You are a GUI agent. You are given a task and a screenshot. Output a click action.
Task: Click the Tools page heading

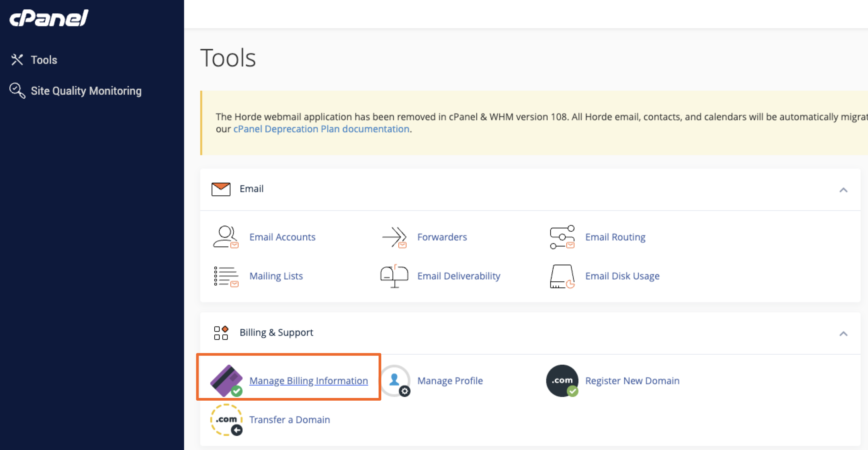228,58
